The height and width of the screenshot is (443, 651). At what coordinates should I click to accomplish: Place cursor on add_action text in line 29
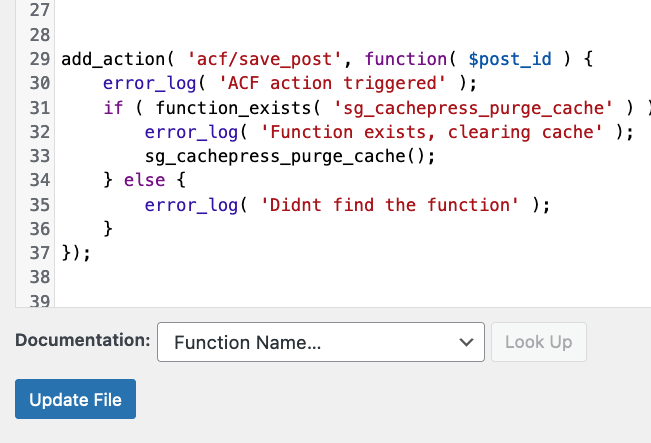(x=113, y=59)
